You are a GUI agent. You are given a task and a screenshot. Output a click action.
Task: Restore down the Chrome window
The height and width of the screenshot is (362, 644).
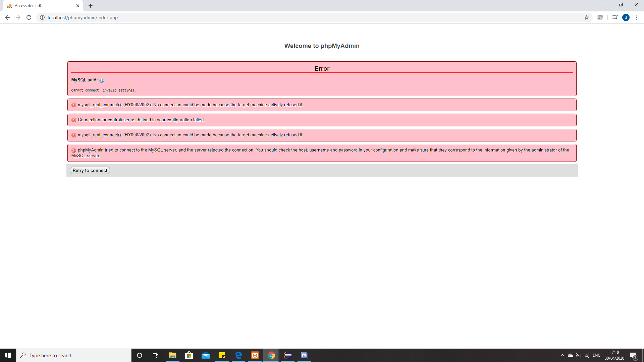(x=621, y=5)
